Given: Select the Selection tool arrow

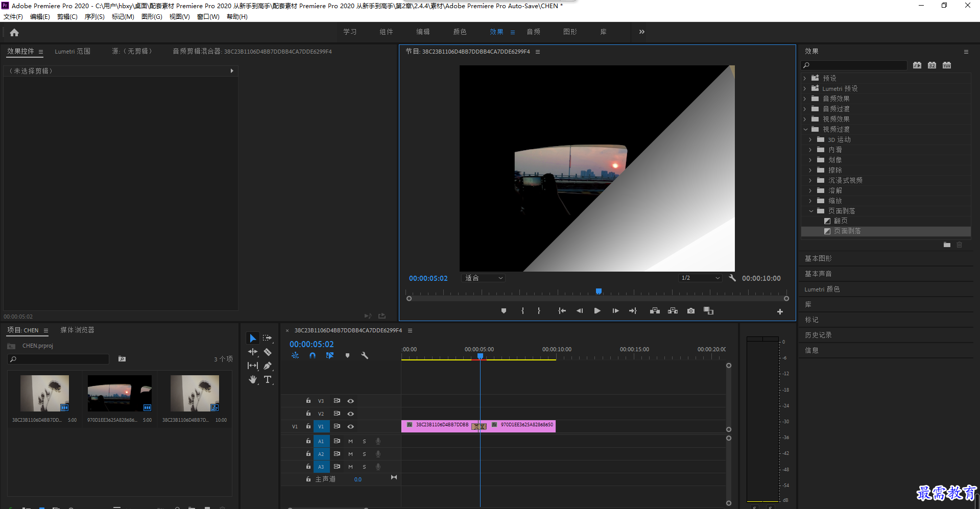Looking at the screenshot, I should pos(253,338).
